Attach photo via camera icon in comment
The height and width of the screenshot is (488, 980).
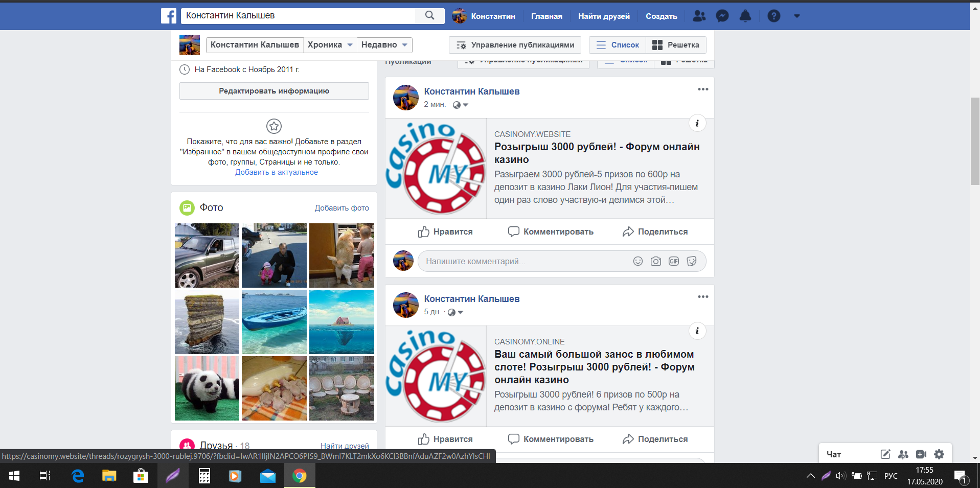(655, 261)
